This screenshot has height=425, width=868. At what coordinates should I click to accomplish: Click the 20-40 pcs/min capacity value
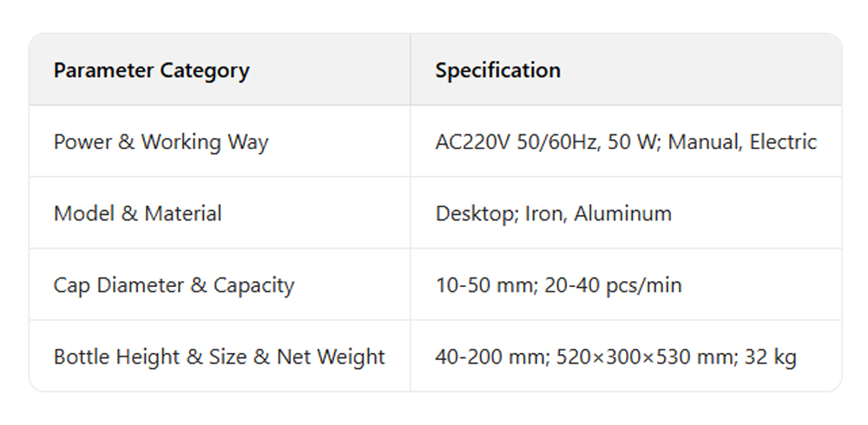[x=613, y=285]
